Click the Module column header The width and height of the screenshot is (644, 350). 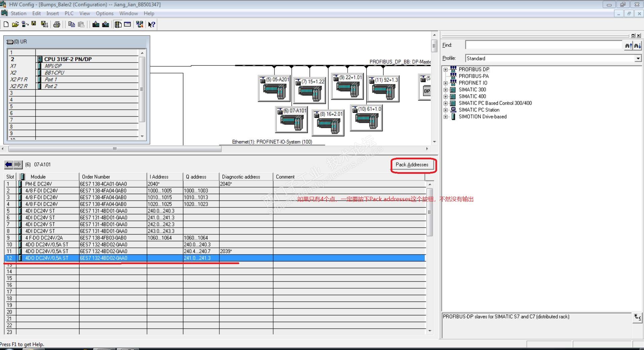pyautogui.click(x=48, y=177)
